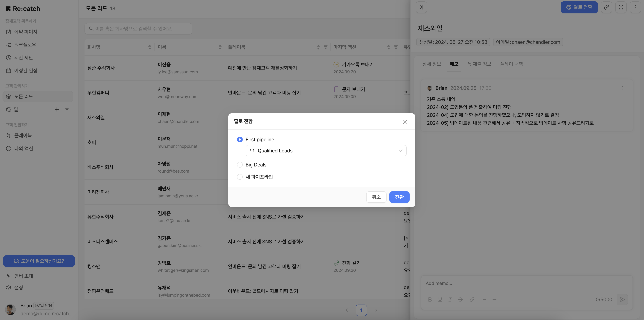Image resolution: width=644 pixels, height=320 pixels.
Task: Choose the Big Deals pipeline radio
Action: click(x=239, y=165)
